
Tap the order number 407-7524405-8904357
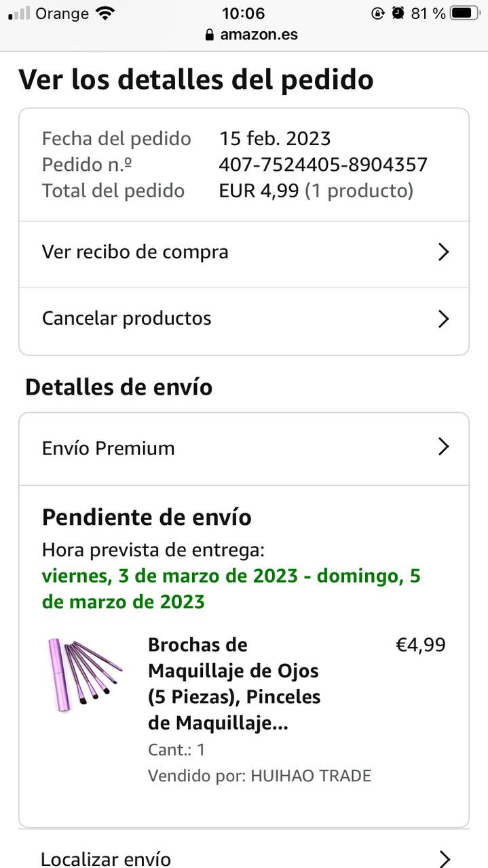click(323, 165)
